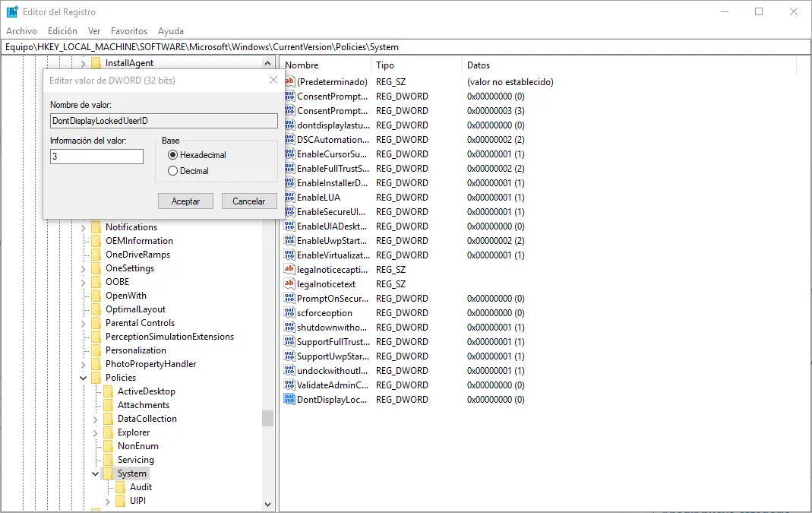Select the ConsentPrompt... value with data 3

(x=333, y=111)
